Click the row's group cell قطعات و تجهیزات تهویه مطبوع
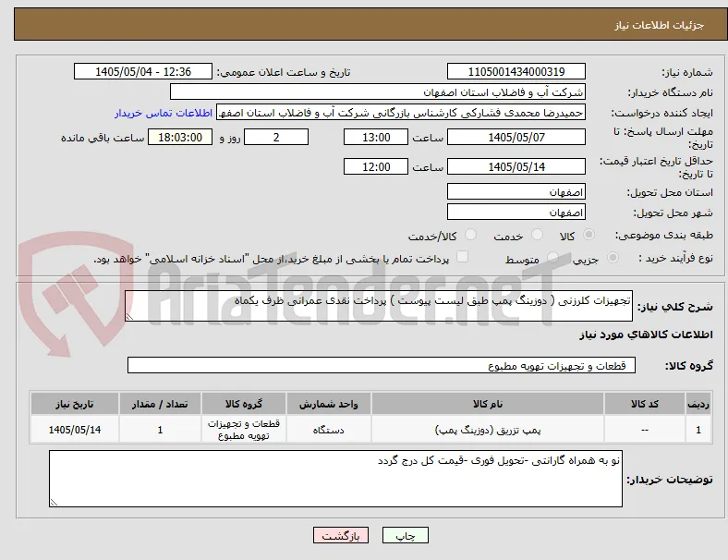Screen dimensions: 728x560 244,430
